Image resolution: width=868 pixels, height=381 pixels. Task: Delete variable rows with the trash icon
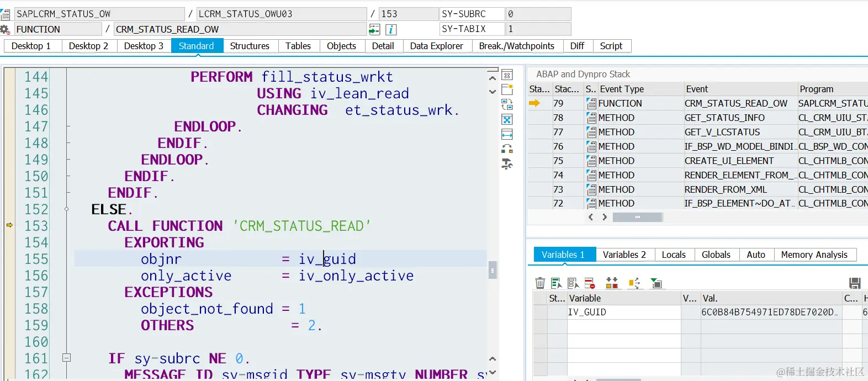point(540,283)
